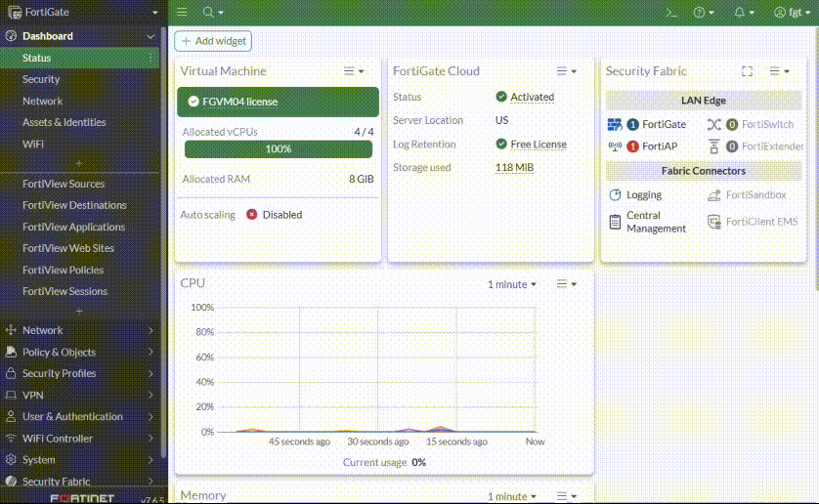Click the Add widget button
This screenshot has height=504, width=819.
tap(213, 41)
